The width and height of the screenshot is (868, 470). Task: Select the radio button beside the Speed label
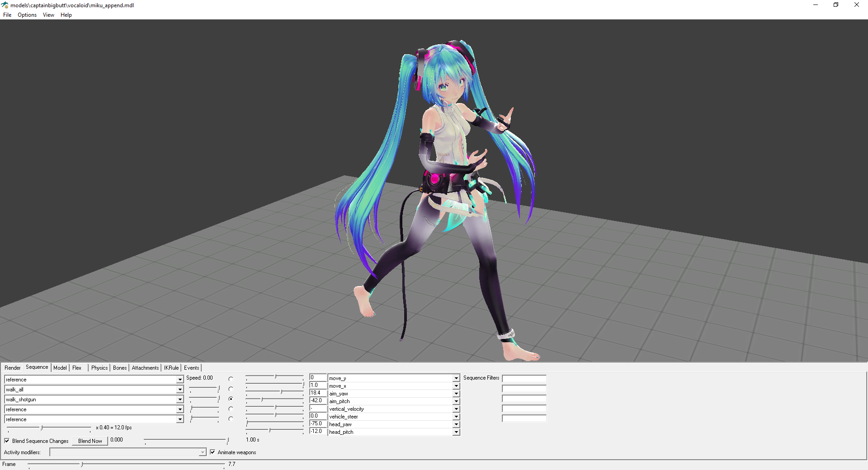pos(231,379)
